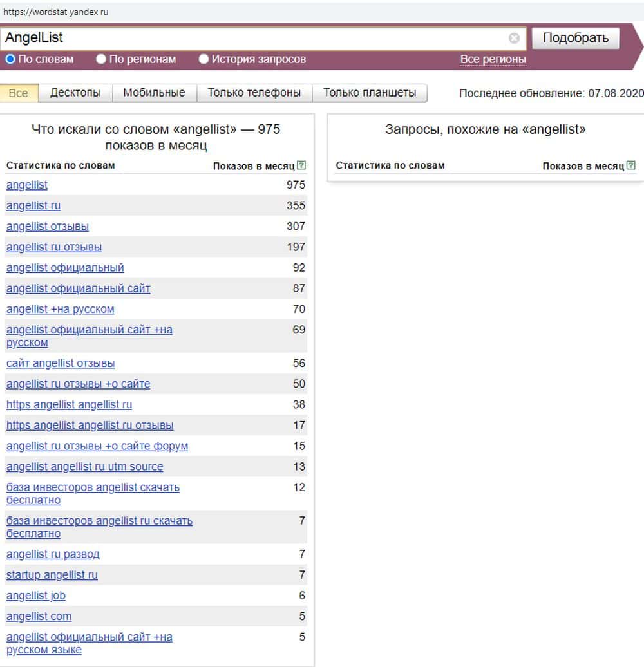Click the 70 impressions value
644x667 pixels.
tap(299, 309)
